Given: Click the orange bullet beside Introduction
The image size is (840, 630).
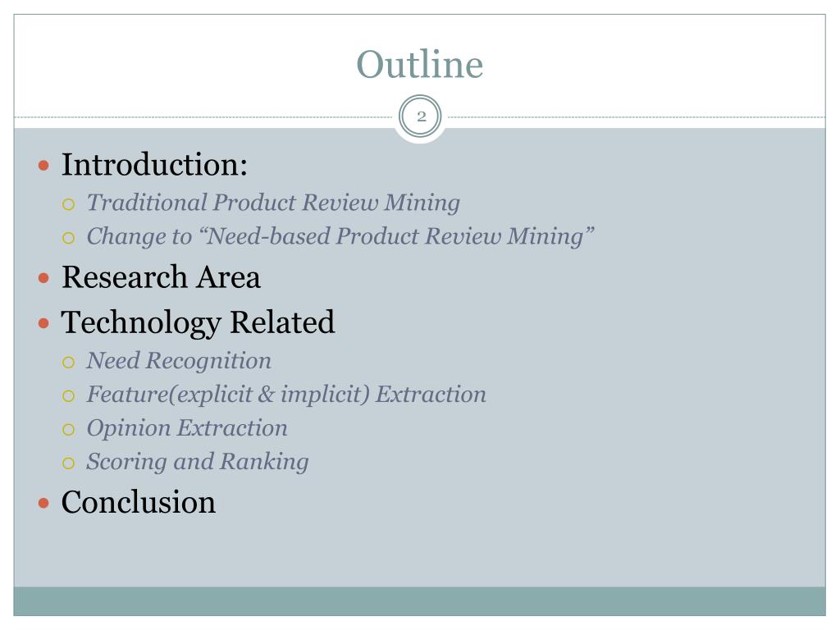Looking at the screenshot, I should tap(44, 166).
